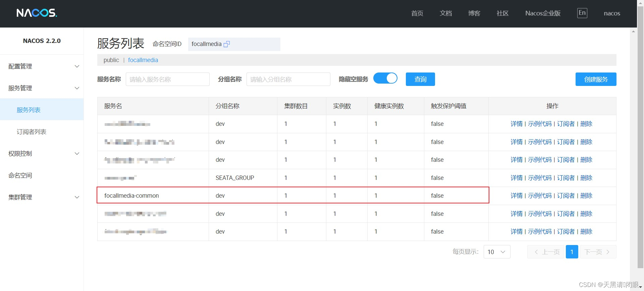The image size is (644, 291).
Task: Open 文档 in top navigation
Action: tap(446, 13)
